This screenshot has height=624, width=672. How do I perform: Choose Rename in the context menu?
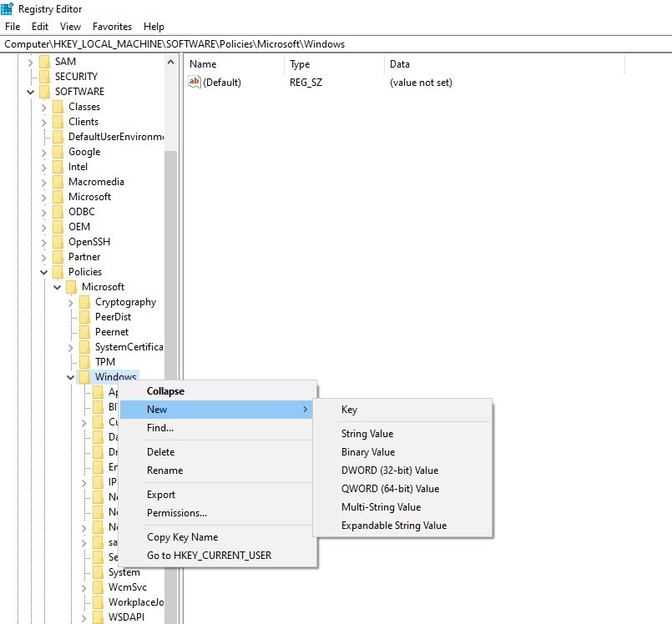click(218, 471)
